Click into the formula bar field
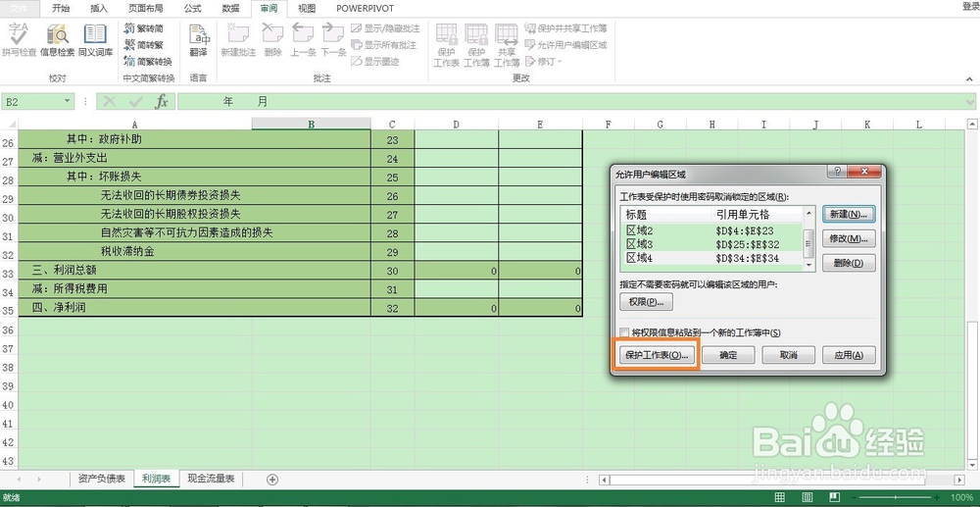Screen dimensions: 980x507 pyautogui.click(x=570, y=101)
